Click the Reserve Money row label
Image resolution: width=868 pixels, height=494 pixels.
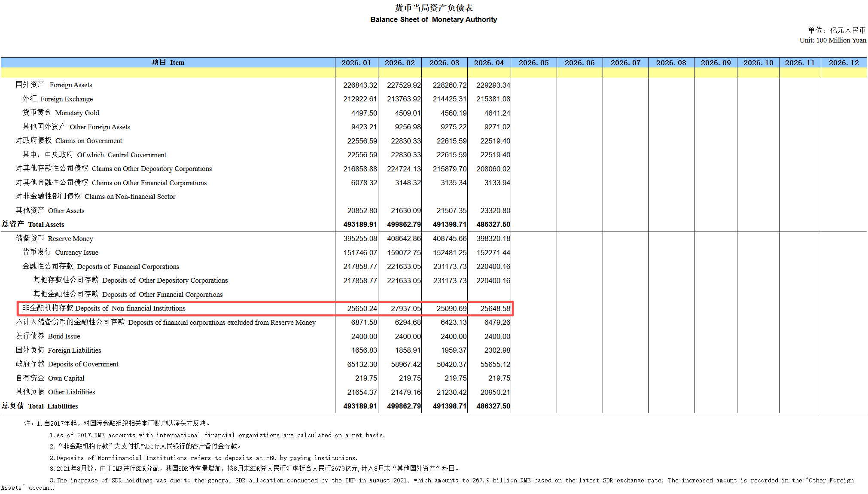[x=55, y=239]
